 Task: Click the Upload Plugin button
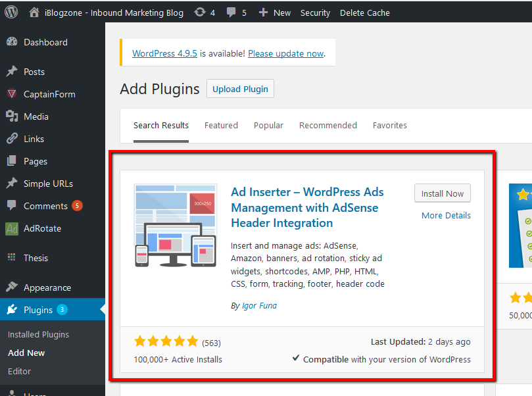point(240,89)
